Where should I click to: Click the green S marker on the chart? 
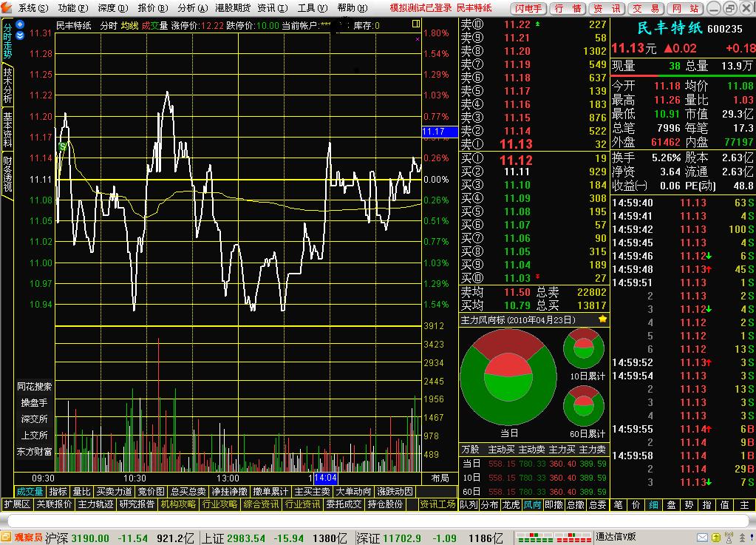pos(62,146)
